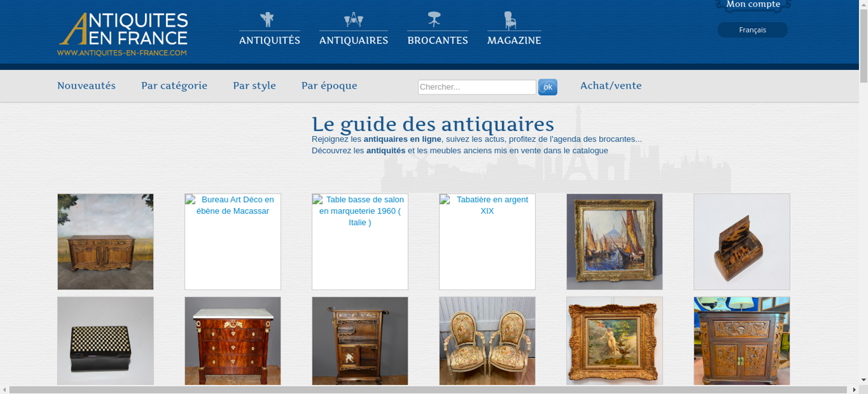Screen dimensions: 868x394
Task: Open the framed sailboat painting thumbnail
Action: (x=614, y=241)
